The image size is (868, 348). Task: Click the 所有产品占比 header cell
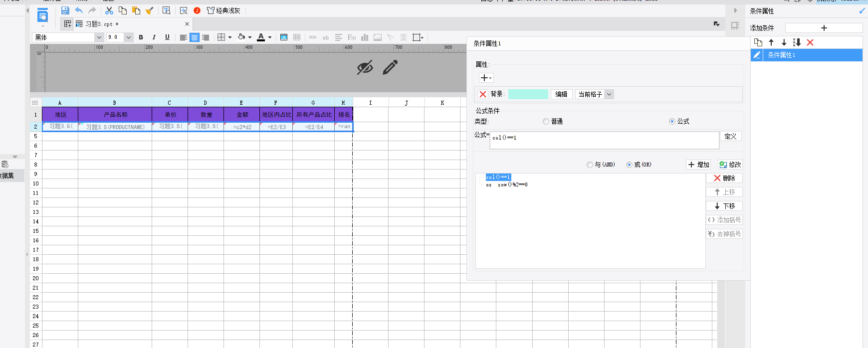click(x=314, y=114)
